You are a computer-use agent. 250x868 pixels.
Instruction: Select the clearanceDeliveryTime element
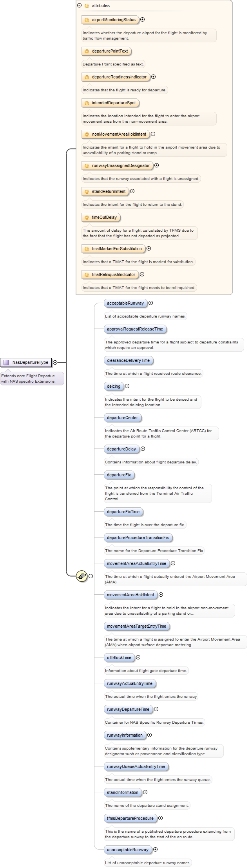click(x=128, y=360)
